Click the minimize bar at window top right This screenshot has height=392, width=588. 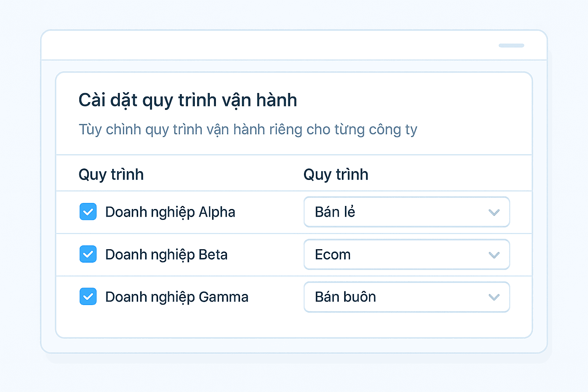pos(511,45)
